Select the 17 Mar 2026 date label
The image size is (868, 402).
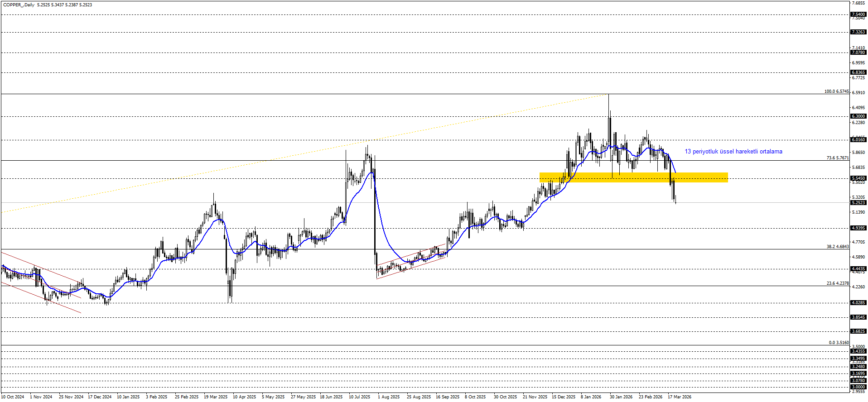pyautogui.click(x=679, y=397)
